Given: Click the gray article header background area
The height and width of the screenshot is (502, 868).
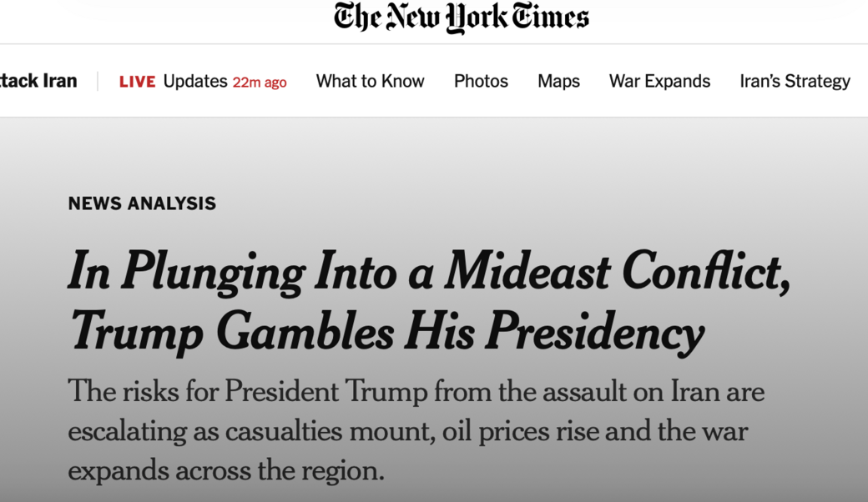Looking at the screenshot, I should tap(434, 158).
